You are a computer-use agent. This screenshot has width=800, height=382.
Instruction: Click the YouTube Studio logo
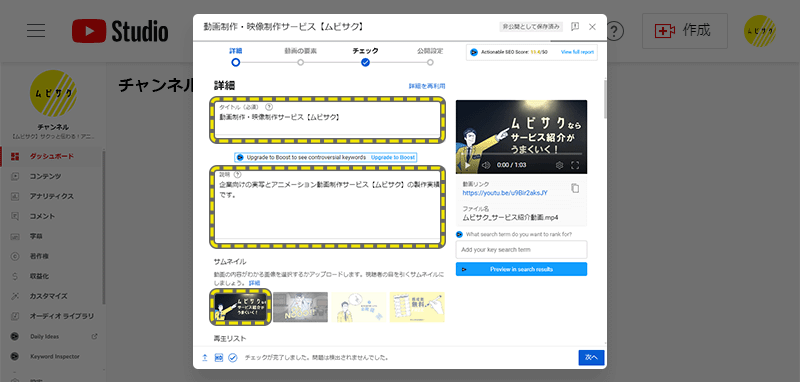[x=120, y=31]
